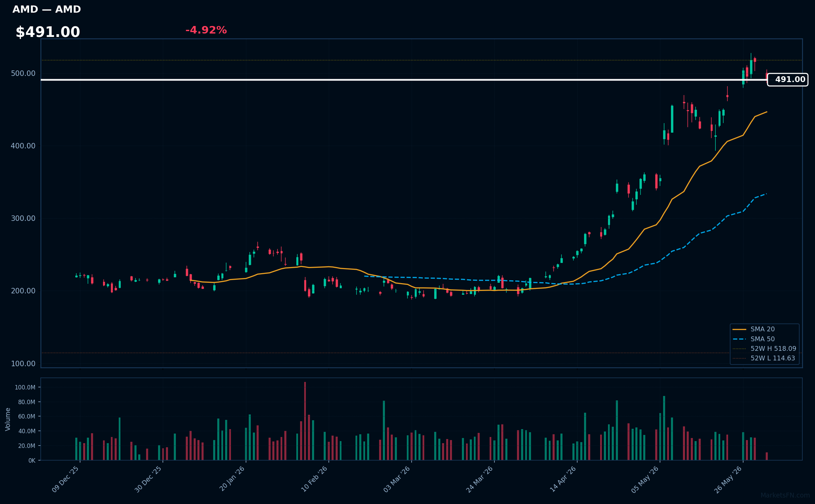The width and height of the screenshot is (815, 504).
Task: Click the 24 Mar '26 date label
Action: (480, 479)
